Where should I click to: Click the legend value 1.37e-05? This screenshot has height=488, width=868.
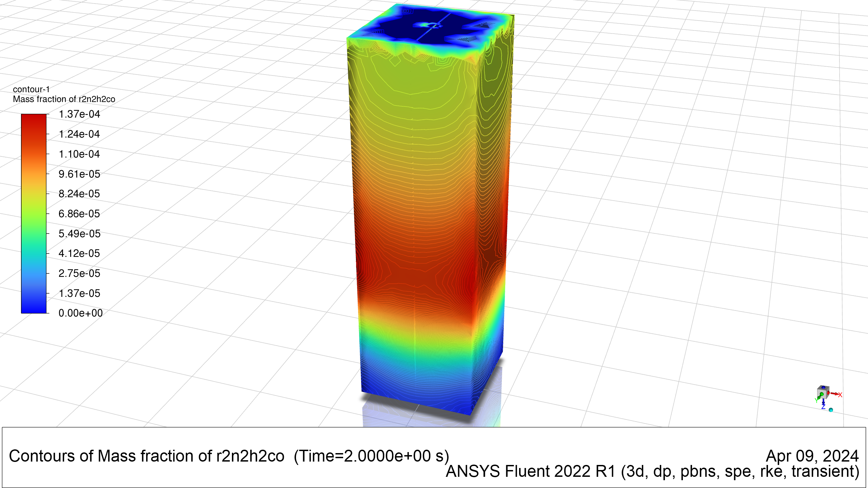(x=79, y=293)
